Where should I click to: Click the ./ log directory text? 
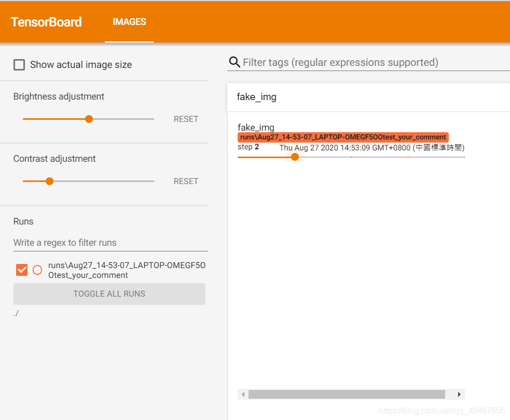16,313
